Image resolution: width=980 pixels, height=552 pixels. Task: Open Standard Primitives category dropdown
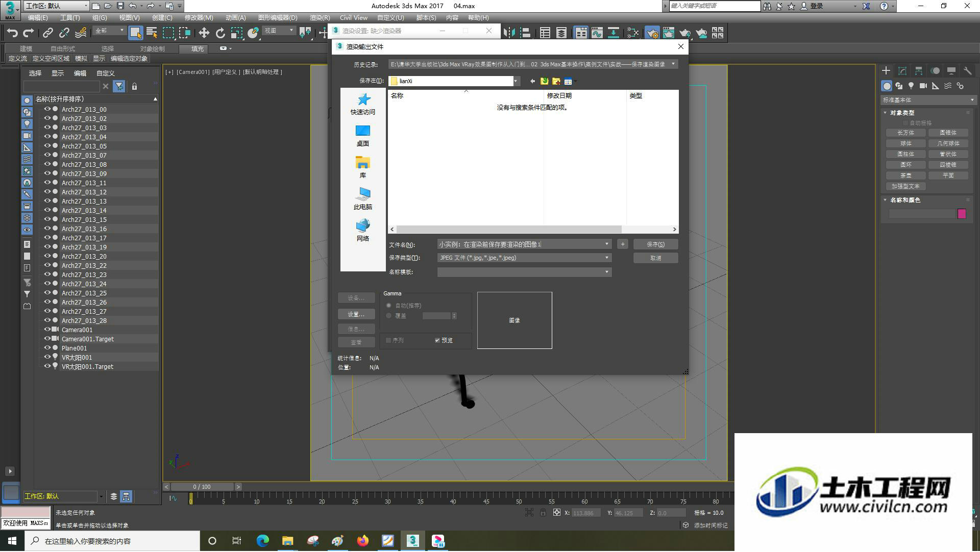tap(928, 100)
